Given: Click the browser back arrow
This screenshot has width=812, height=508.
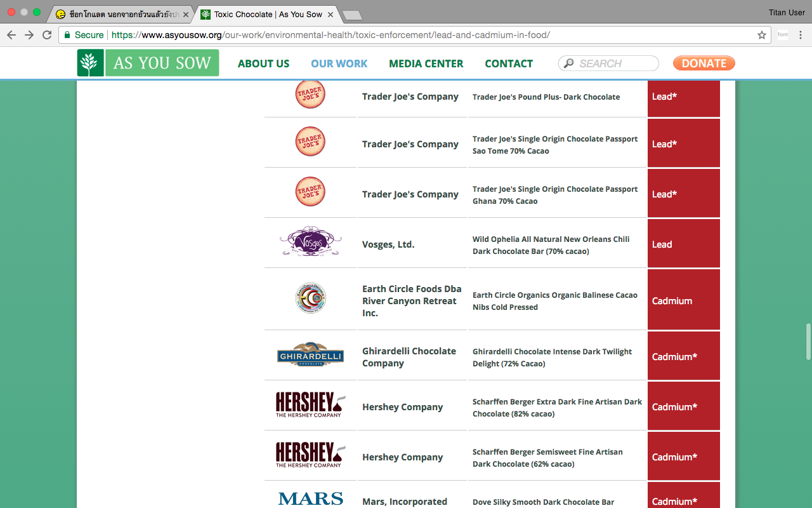Looking at the screenshot, I should 11,35.
